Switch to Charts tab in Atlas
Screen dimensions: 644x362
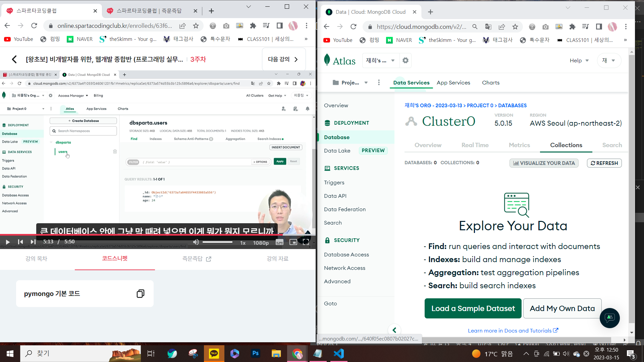click(x=490, y=83)
